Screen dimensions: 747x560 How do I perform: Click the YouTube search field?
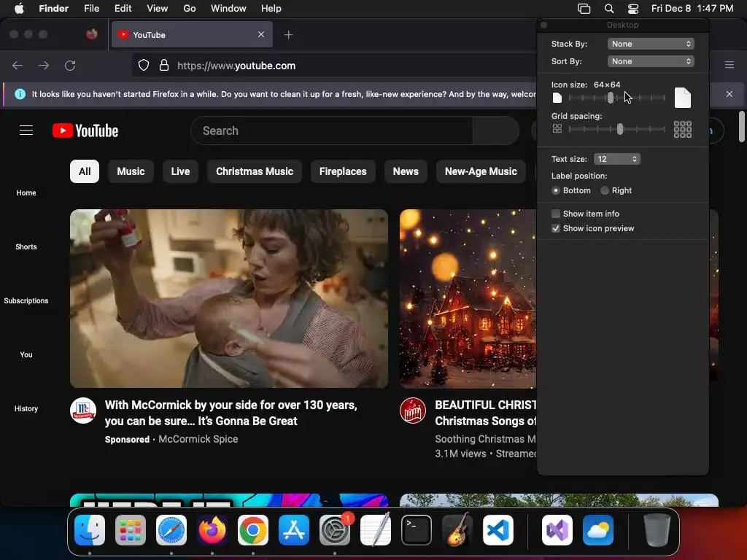pyautogui.click(x=332, y=131)
